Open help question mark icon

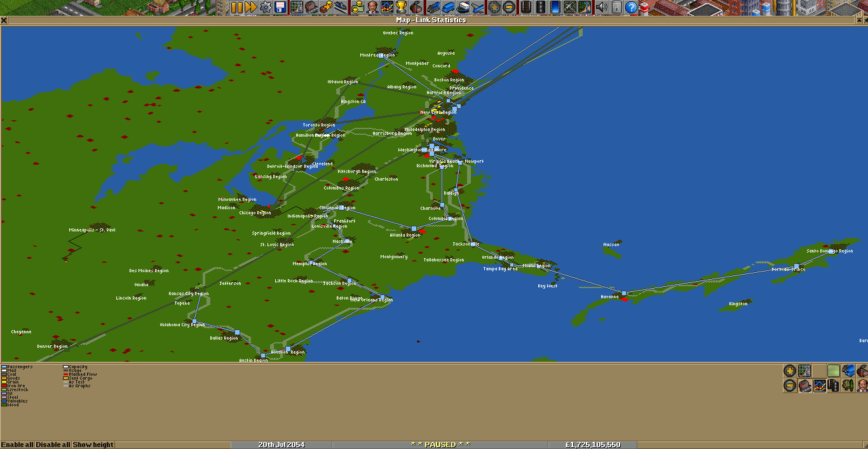631,7
